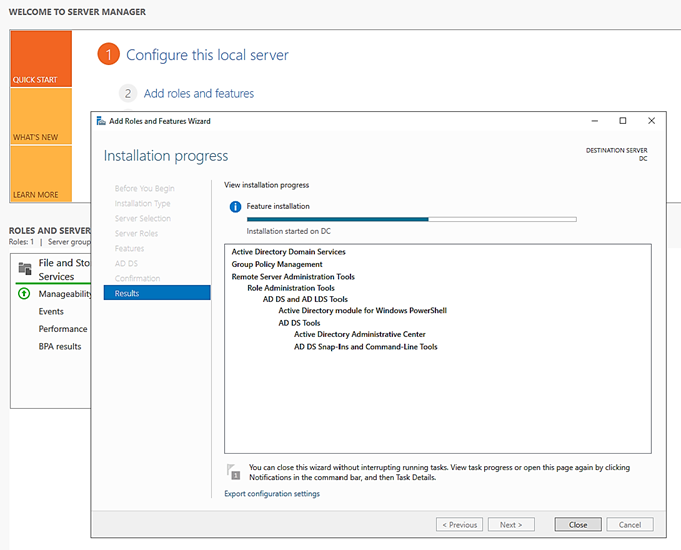Image resolution: width=681 pixels, height=550 pixels.
Task: Click the Close button in the wizard
Action: [x=578, y=524]
